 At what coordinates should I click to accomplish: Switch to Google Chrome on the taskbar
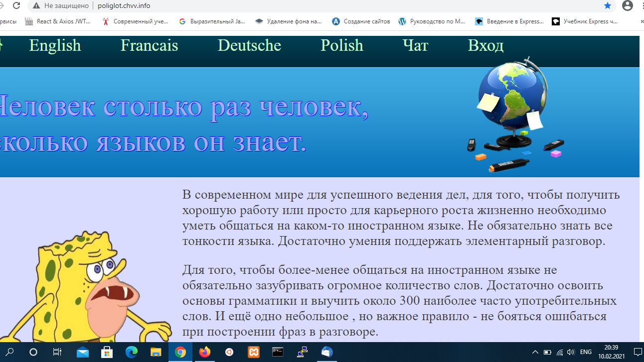tap(180, 352)
